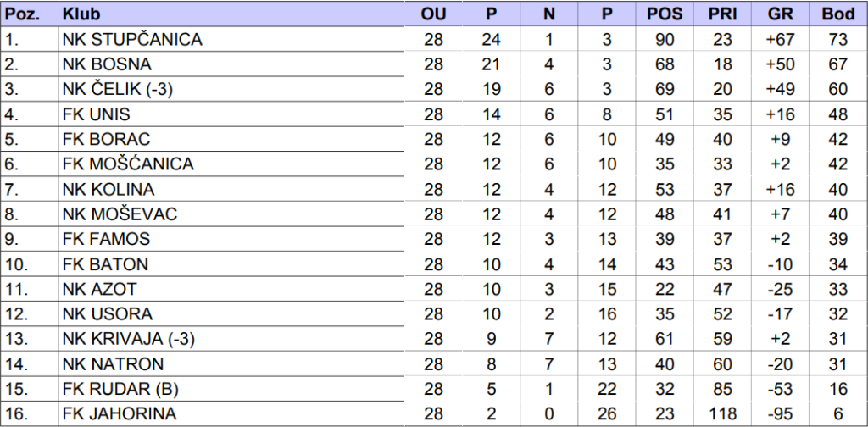Image resolution: width=868 pixels, height=427 pixels.
Task: Click the NK ČELIK (-3) cell
Action: pyautogui.click(x=118, y=89)
